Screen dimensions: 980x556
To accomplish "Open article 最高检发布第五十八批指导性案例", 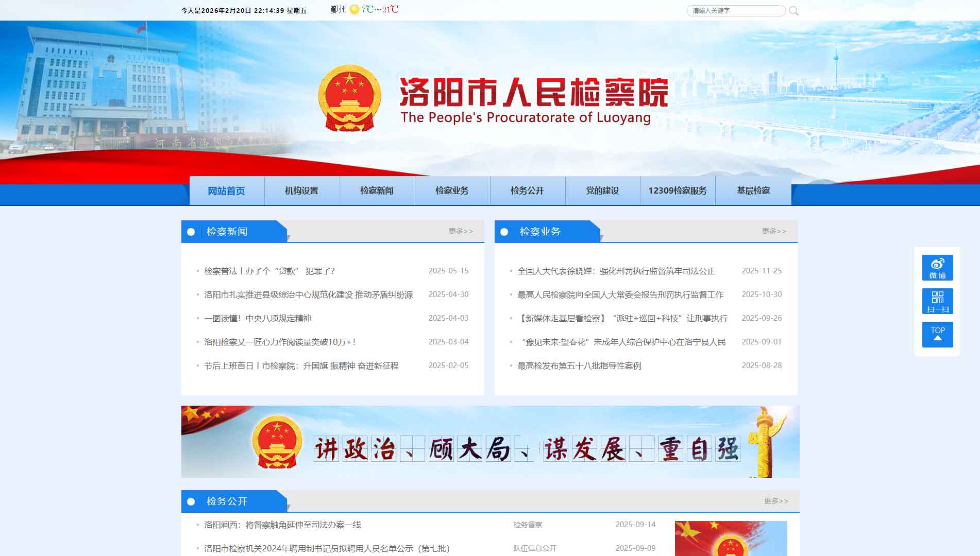I will point(579,366).
